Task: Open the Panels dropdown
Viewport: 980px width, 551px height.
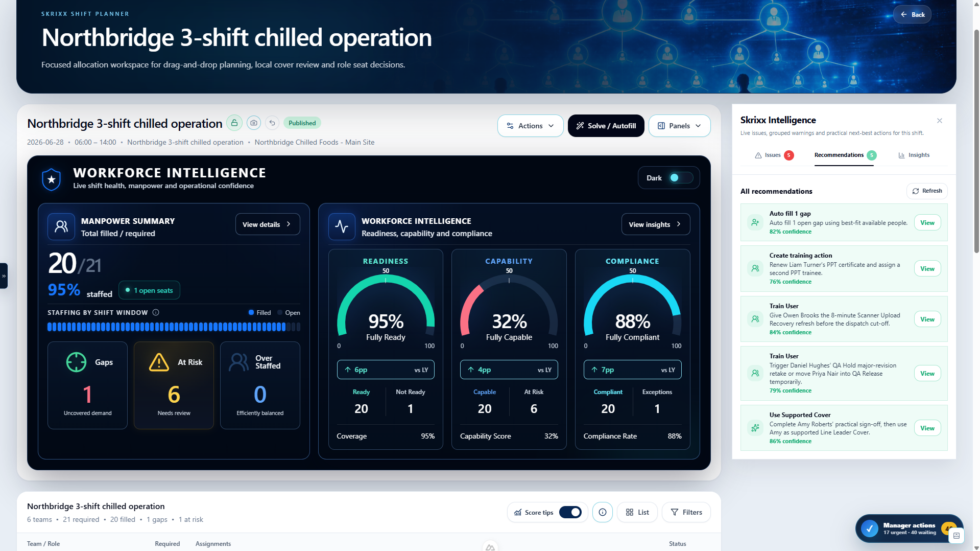Action: tap(679, 126)
